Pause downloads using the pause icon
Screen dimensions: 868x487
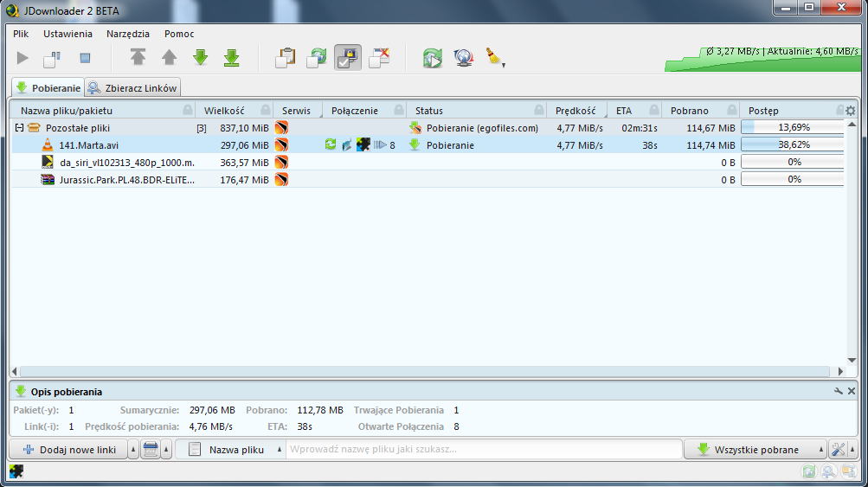pyautogui.click(x=52, y=58)
